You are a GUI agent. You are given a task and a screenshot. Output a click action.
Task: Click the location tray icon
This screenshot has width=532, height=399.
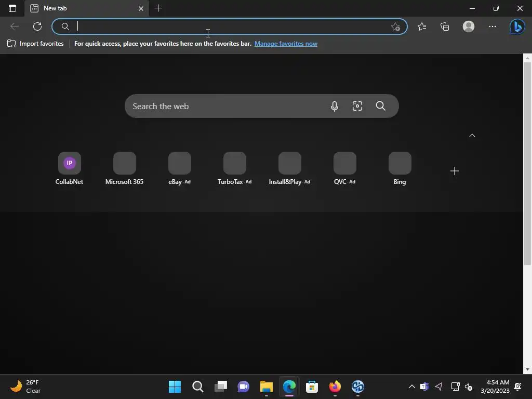click(x=438, y=387)
